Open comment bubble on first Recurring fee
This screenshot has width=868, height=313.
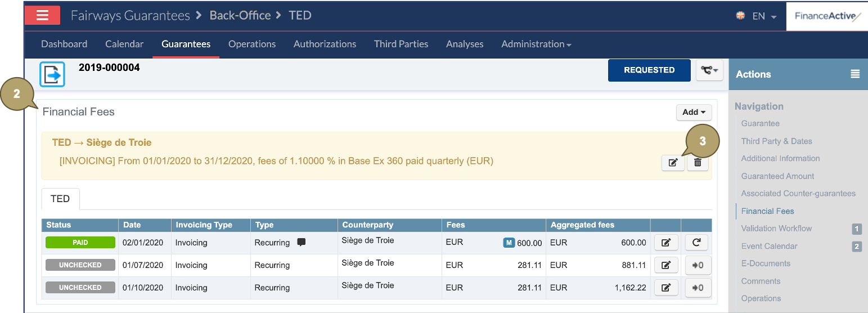coord(302,243)
